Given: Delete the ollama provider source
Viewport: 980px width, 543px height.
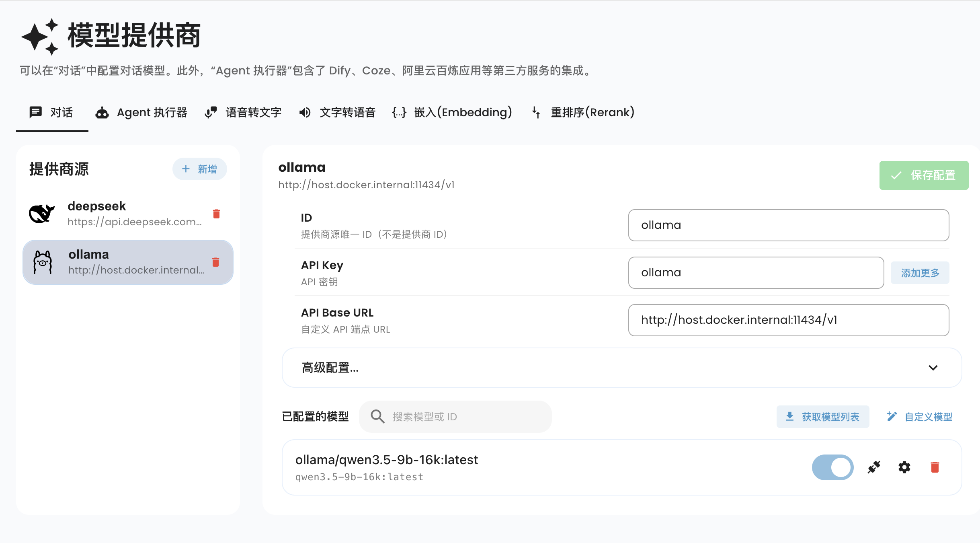Looking at the screenshot, I should click(215, 262).
